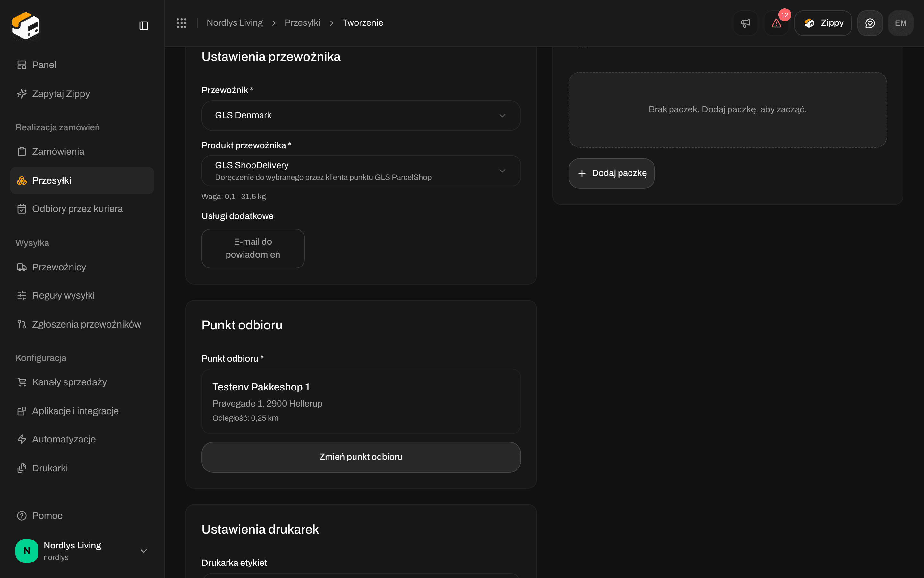Image resolution: width=924 pixels, height=578 pixels.
Task: Click the lightning icon beside Automatyzacje
Action: (x=22, y=439)
